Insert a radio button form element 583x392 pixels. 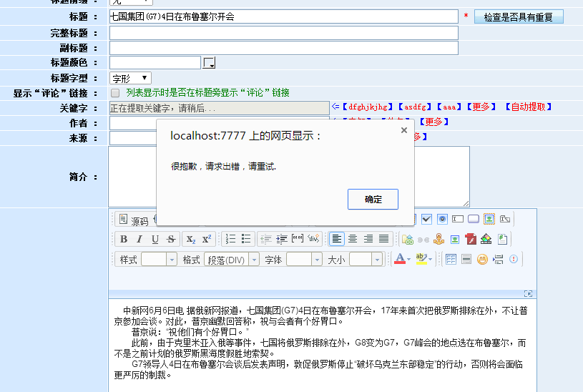(x=442, y=219)
